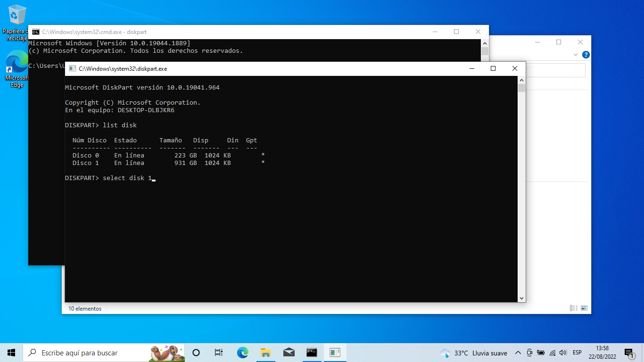
Task: Switch to details view in Explorer
Action: 574,308
